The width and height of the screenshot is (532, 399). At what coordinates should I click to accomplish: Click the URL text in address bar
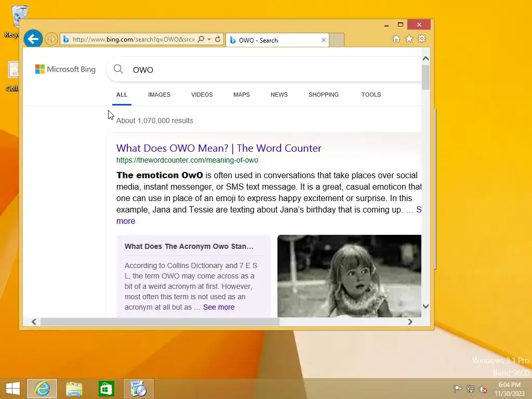[x=134, y=39]
